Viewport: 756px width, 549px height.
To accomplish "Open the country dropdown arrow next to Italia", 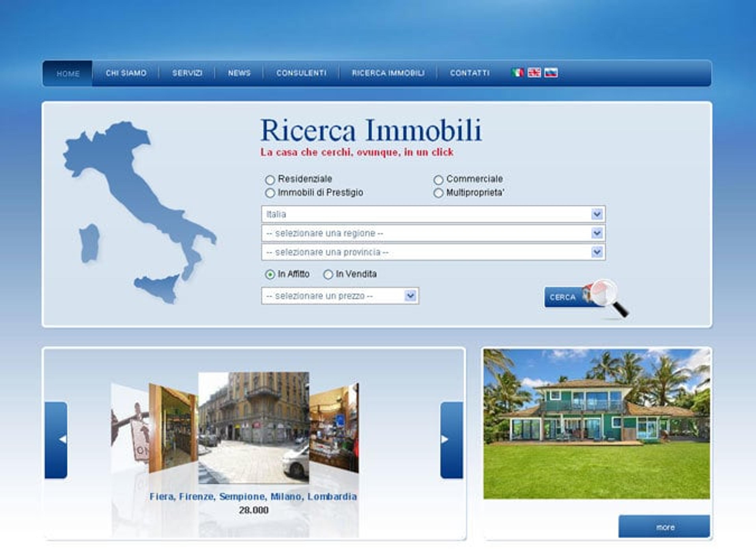I will point(597,214).
